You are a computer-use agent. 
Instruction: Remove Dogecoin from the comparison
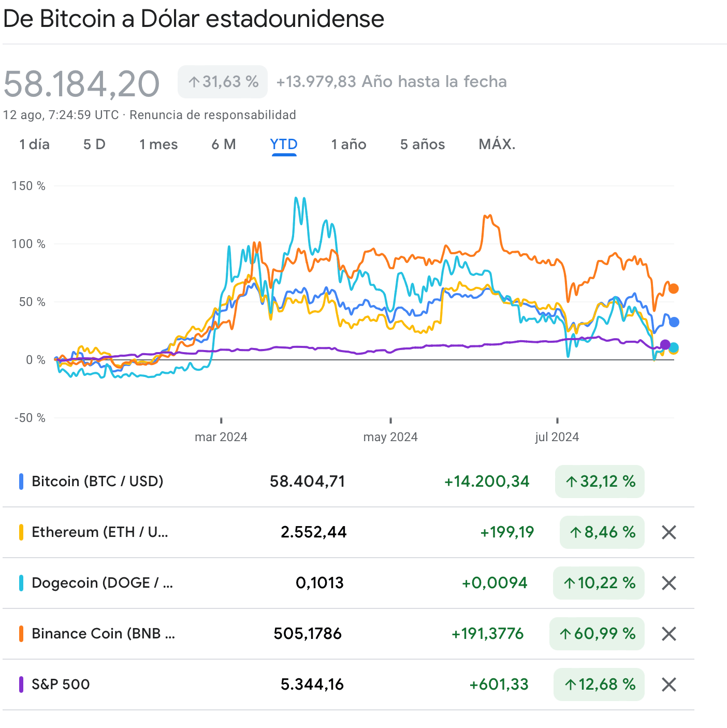(669, 583)
